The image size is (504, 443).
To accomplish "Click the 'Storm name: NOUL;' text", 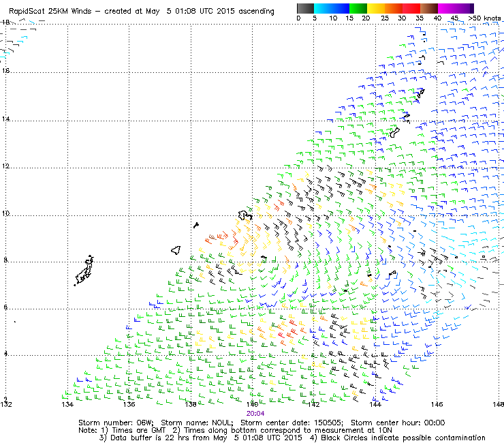I will coord(197,423).
